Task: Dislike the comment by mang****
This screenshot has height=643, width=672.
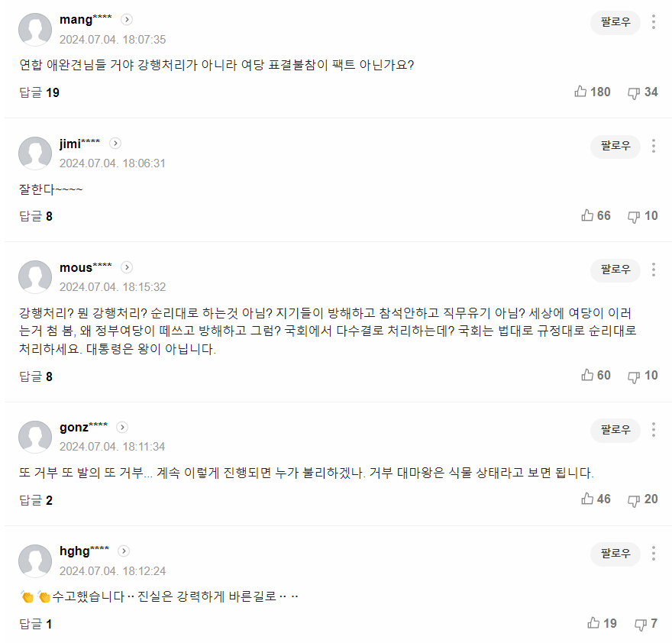Action: pos(634,92)
